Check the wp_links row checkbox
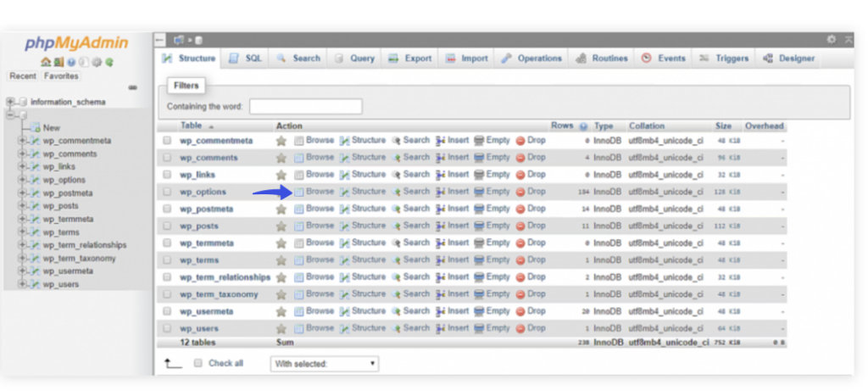The width and height of the screenshot is (868, 391). tap(167, 175)
